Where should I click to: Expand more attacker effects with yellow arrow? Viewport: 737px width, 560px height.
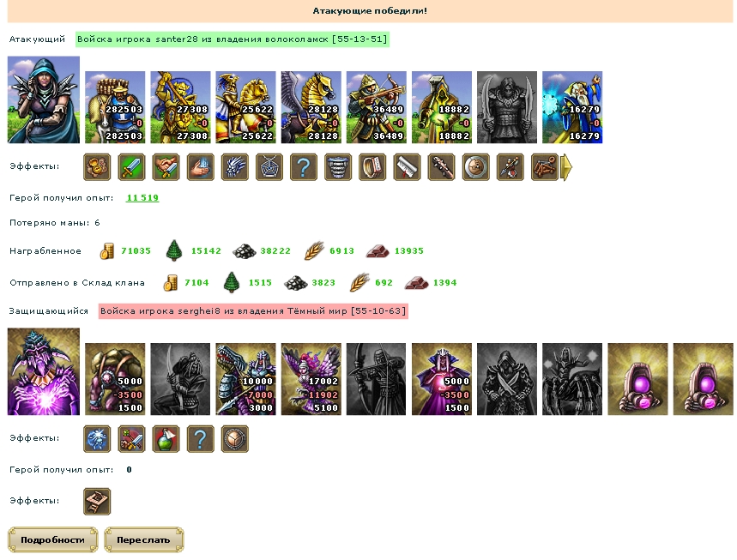click(x=567, y=167)
